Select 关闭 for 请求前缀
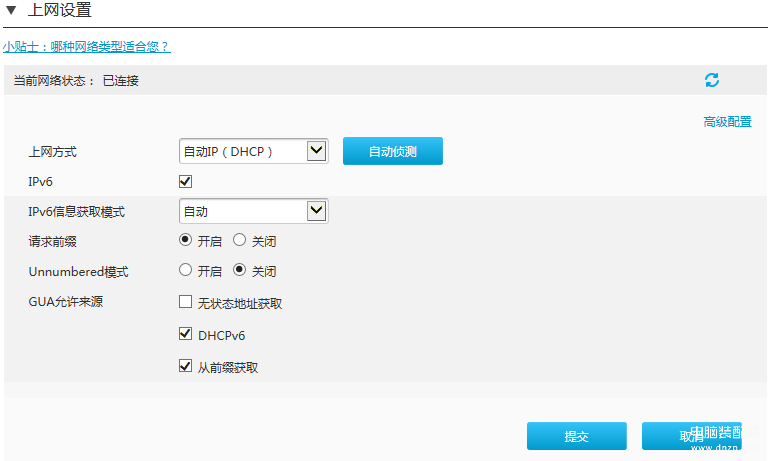Viewport: 770px width, 461px height. coord(239,240)
